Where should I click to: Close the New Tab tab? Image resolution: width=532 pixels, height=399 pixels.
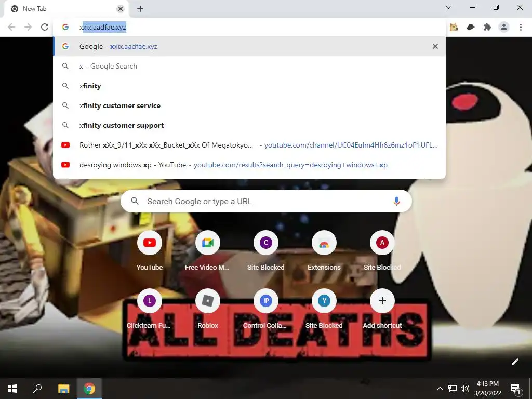pos(120,9)
